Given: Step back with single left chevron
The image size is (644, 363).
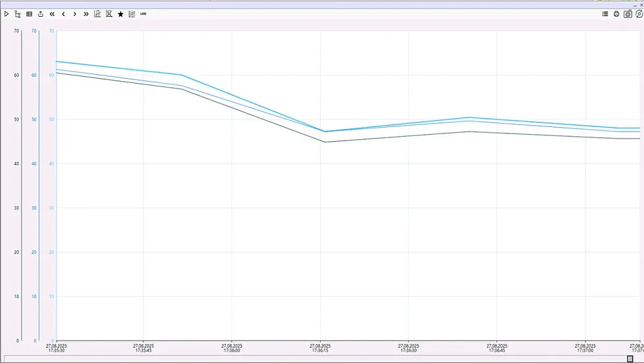Looking at the screenshot, I should tap(63, 14).
